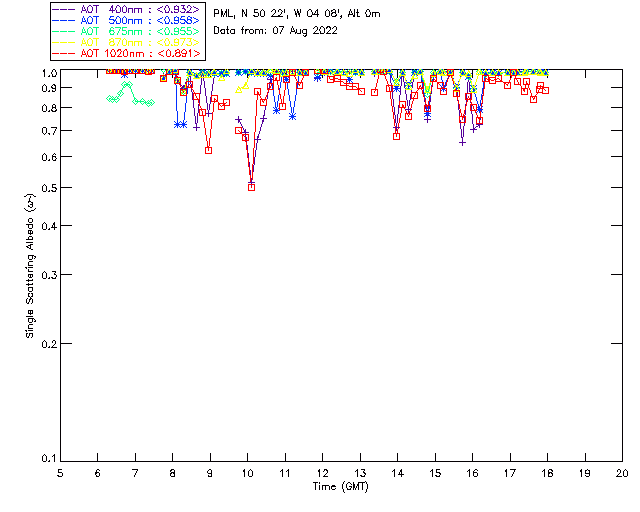Click the AOT 675nm legend entry
640x512 pixels.
click(127, 31)
